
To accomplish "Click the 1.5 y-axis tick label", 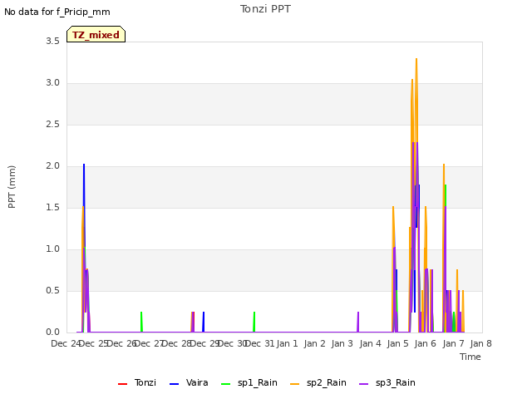I will point(53,207).
